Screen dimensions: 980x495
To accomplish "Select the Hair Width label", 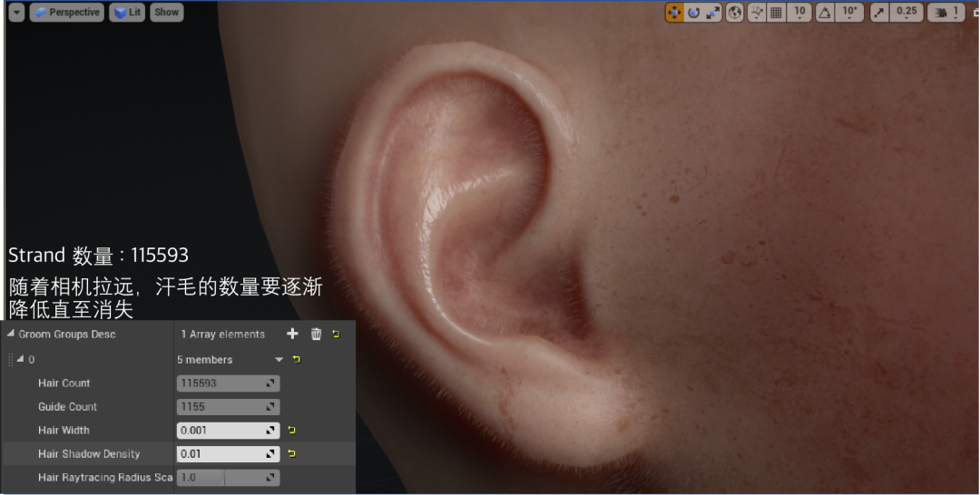I will tap(64, 430).
